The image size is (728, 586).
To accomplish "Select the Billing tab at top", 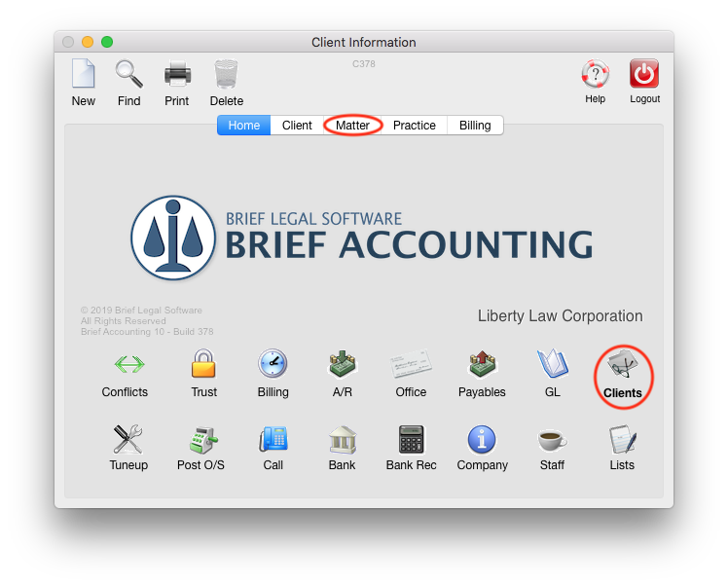I will click(x=475, y=126).
